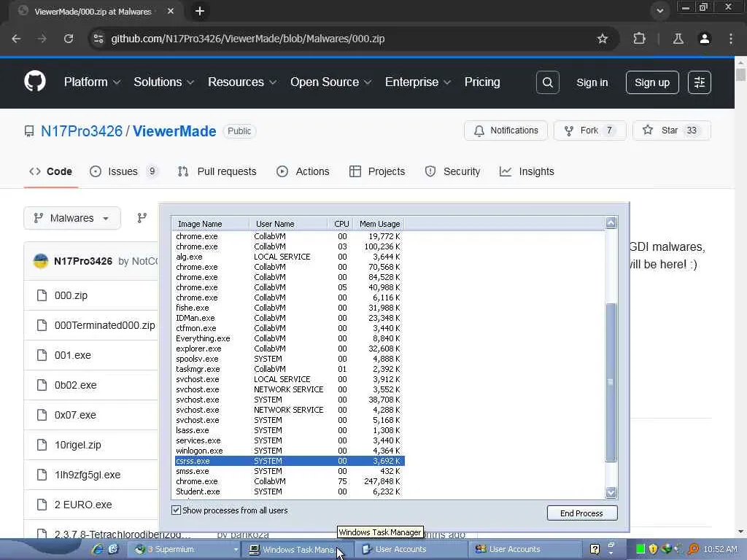Click the Notifications bell button
Screen dimensions: 747x560
(x=506, y=131)
